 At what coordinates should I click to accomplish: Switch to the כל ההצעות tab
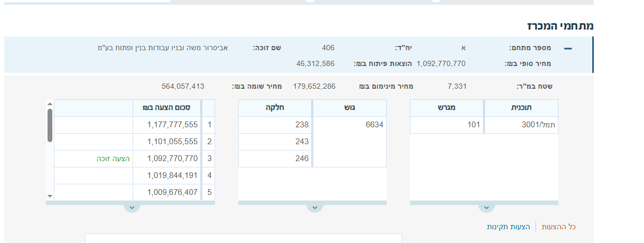[558, 227]
